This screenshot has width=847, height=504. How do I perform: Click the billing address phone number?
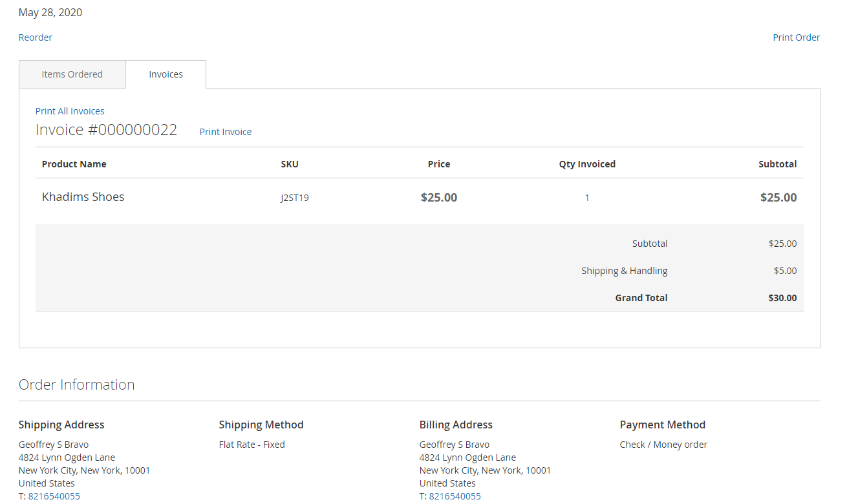pos(455,496)
